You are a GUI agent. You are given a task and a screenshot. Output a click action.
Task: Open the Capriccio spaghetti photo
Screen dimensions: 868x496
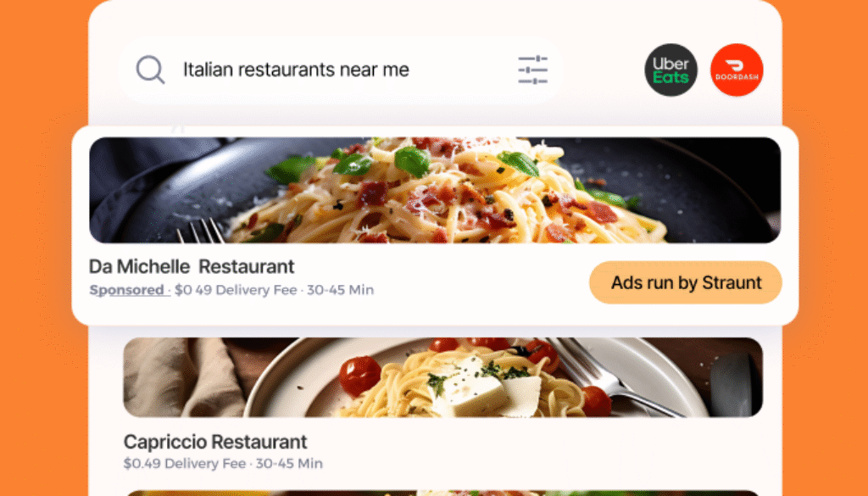tap(442, 377)
